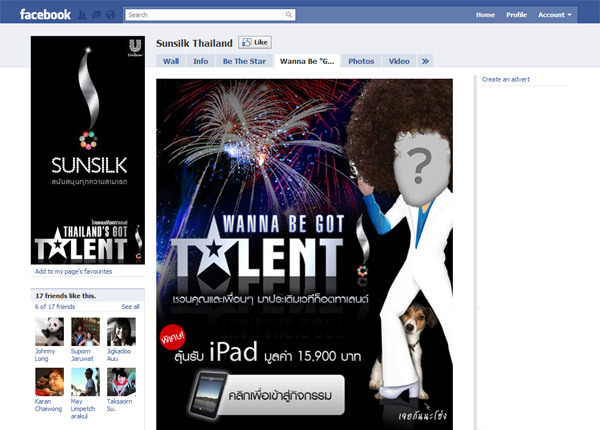The image size is (600, 430).
Task: Switch to the Wall tab
Action: [x=171, y=61]
